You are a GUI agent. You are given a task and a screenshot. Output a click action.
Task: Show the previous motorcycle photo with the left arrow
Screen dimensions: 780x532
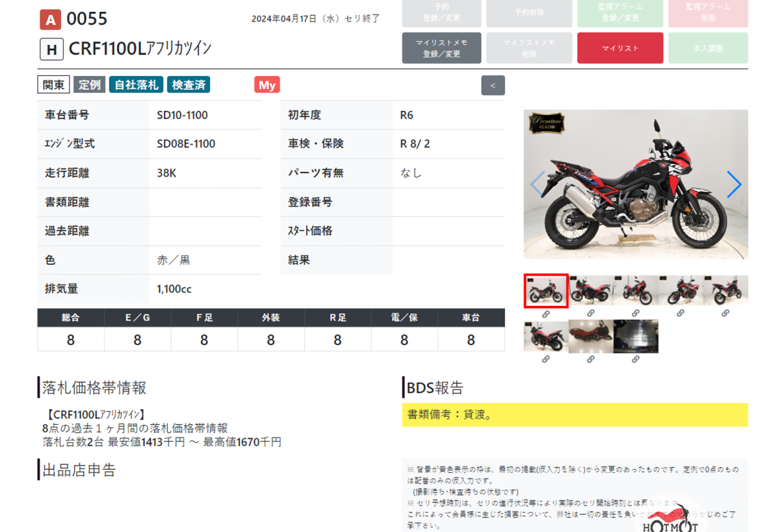(x=537, y=184)
